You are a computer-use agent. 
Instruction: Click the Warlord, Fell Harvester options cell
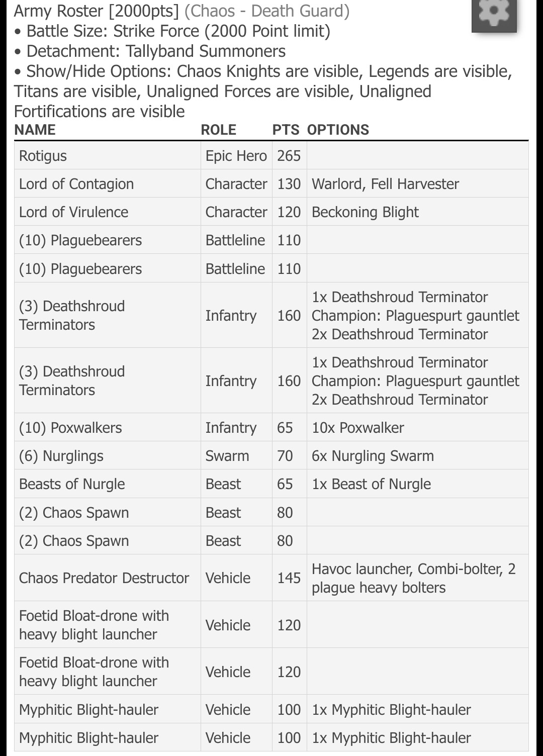pos(385,184)
